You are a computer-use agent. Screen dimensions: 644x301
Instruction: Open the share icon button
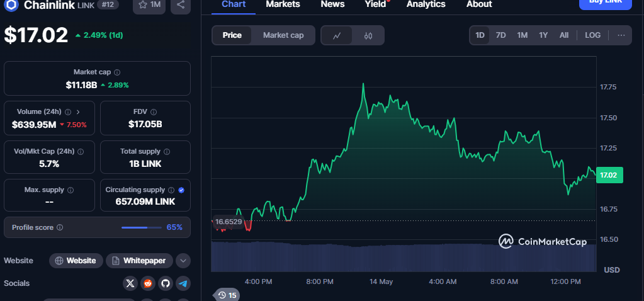coord(180,5)
